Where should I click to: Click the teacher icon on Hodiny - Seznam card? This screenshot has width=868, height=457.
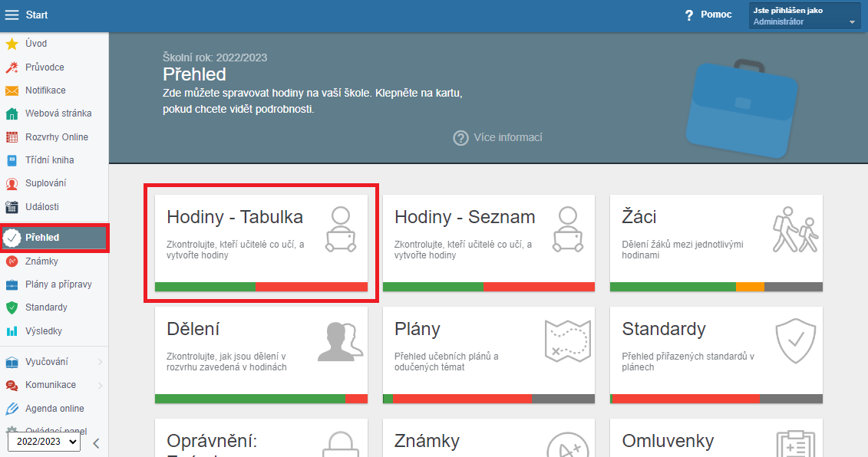coord(568,229)
